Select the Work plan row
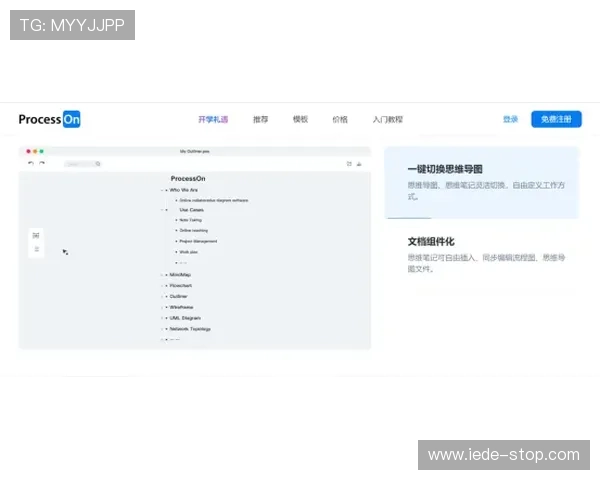The height and width of the screenshot is (480, 600). click(188, 252)
